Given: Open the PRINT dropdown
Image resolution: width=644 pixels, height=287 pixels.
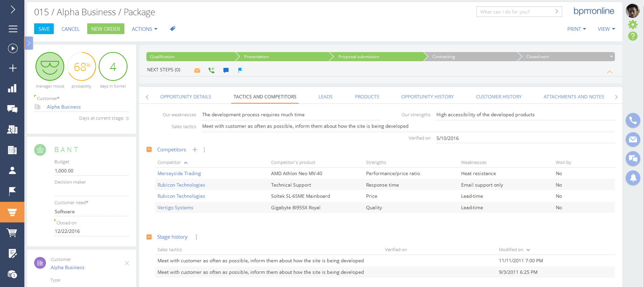Looking at the screenshot, I should 577,29.
